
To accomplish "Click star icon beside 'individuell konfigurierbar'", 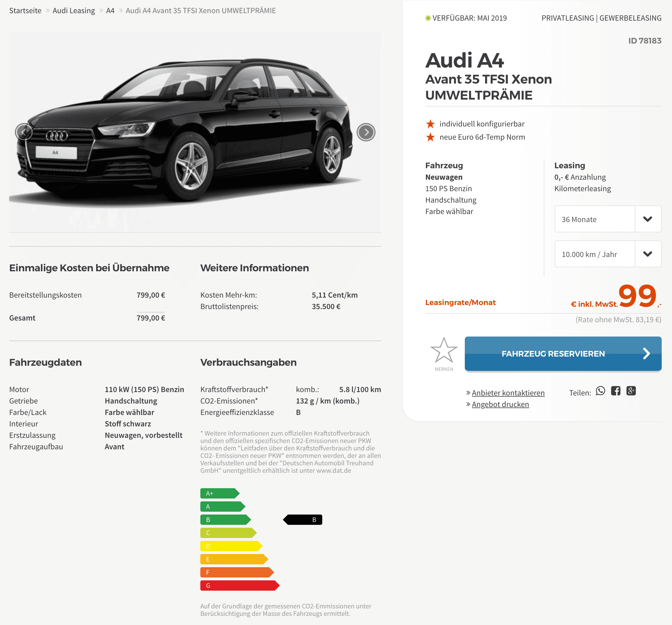I will [430, 124].
